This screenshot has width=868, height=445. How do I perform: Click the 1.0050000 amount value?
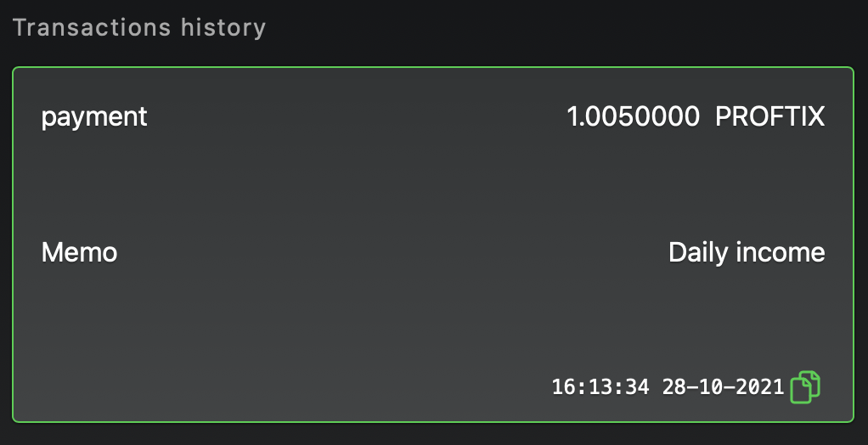pyautogui.click(x=633, y=116)
